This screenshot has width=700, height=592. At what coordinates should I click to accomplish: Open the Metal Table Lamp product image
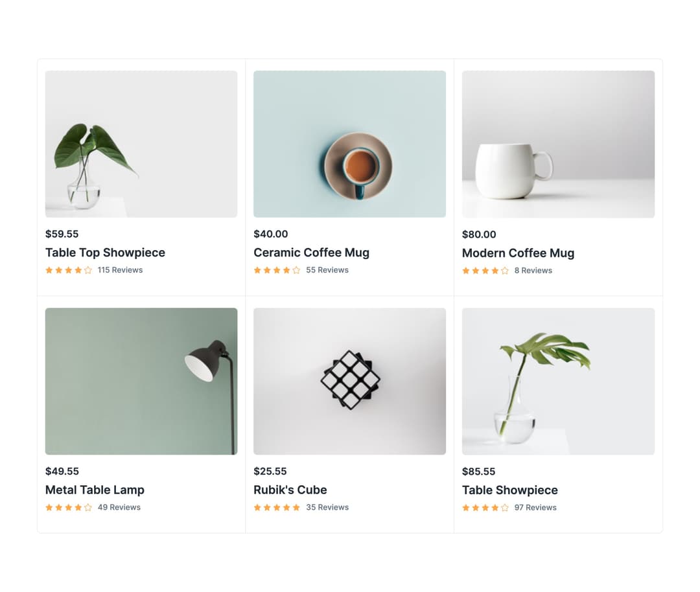pyautogui.click(x=141, y=381)
